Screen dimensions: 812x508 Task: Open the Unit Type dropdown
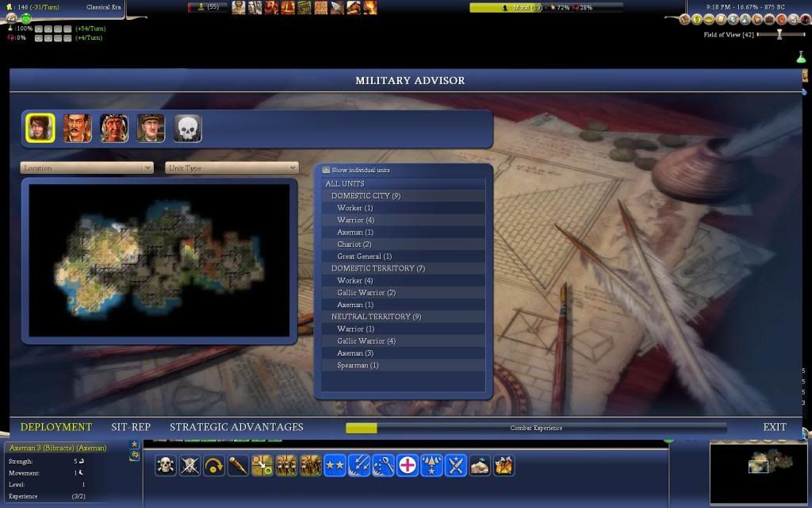pyautogui.click(x=232, y=168)
